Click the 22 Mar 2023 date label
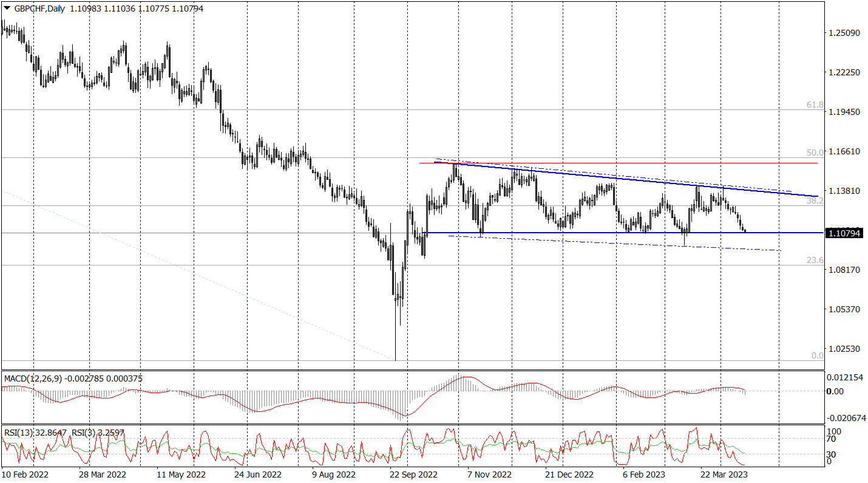The image size is (868, 483). [x=724, y=474]
